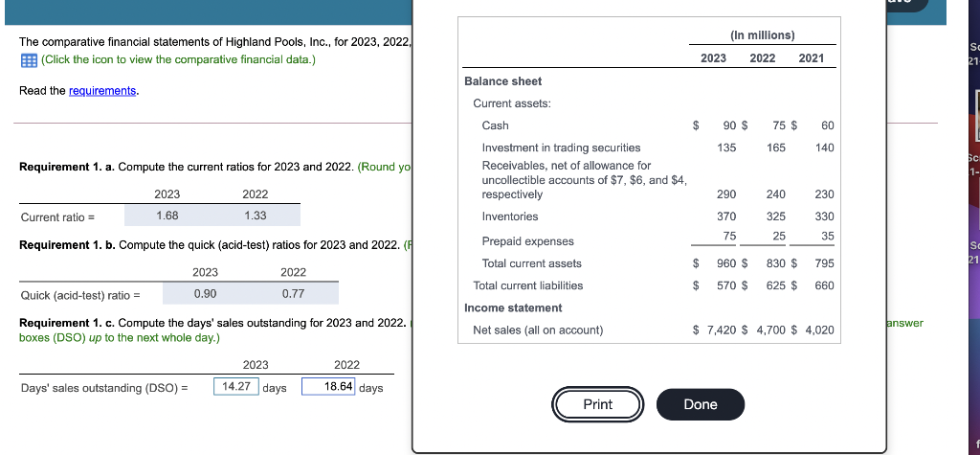Screen dimensions: 980x455
Task: Click the 2022 total current assets value 830
Action: point(776,263)
